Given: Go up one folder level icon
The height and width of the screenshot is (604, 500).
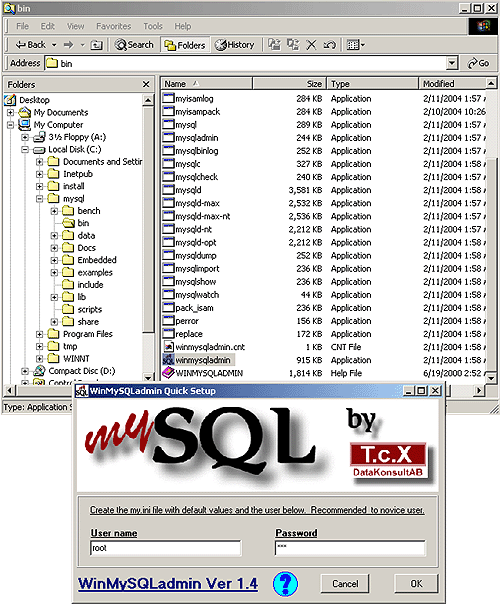Looking at the screenshot, I should point(96,45).
